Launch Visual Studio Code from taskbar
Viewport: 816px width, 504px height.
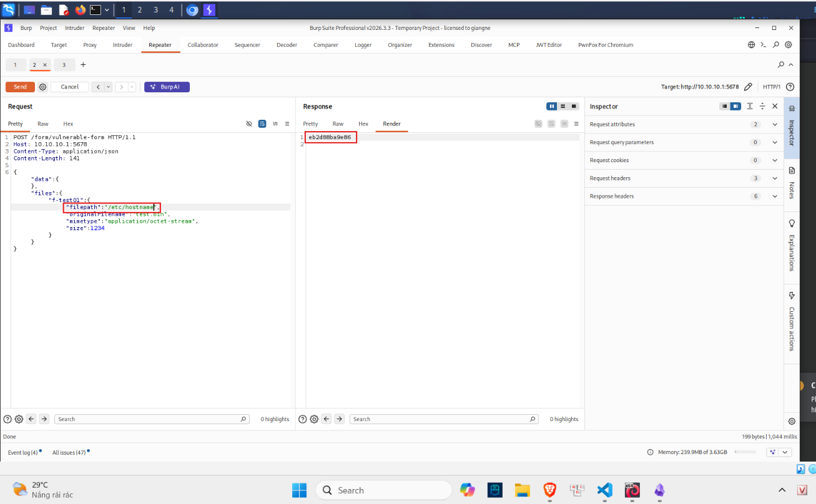click(604, 490)
